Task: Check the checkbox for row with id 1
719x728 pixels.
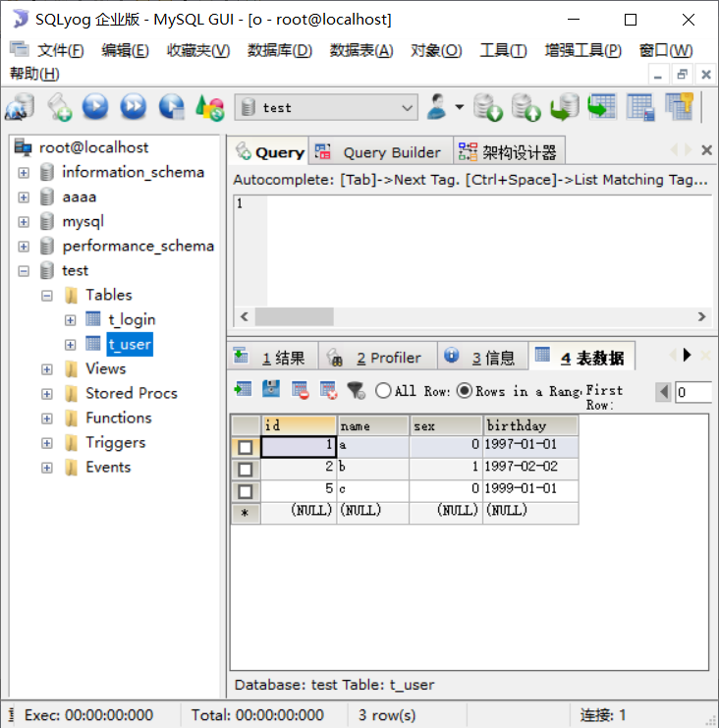Action: coord(246,447)
